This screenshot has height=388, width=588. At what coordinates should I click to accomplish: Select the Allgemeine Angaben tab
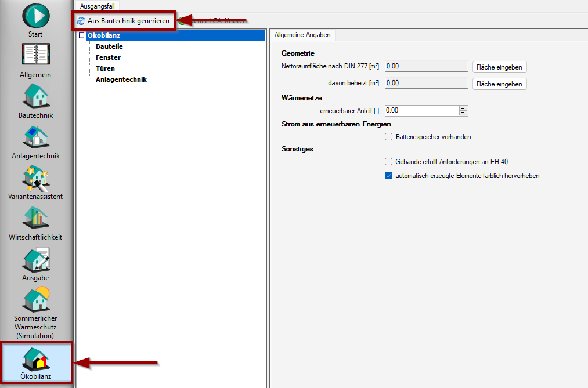(302, 35)
